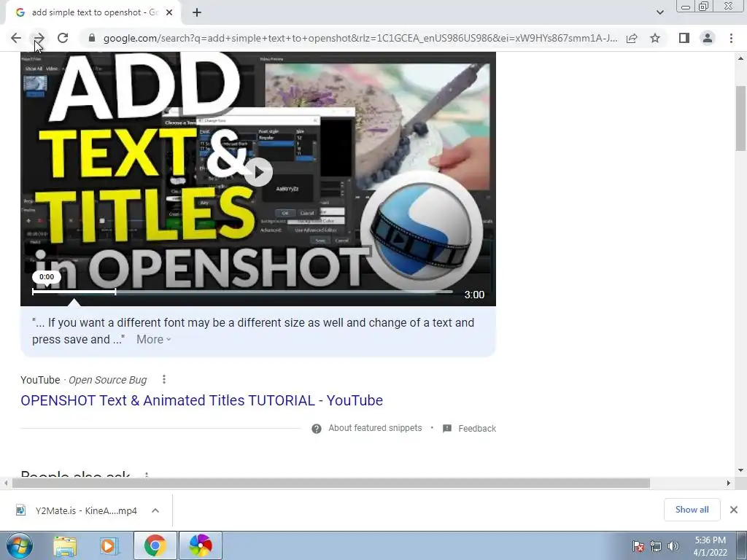Image resolution: width=747 pixels, height=560 pixels.
Task: Open colorful pinwheel app in taskbar
Action: pos(200,545)
